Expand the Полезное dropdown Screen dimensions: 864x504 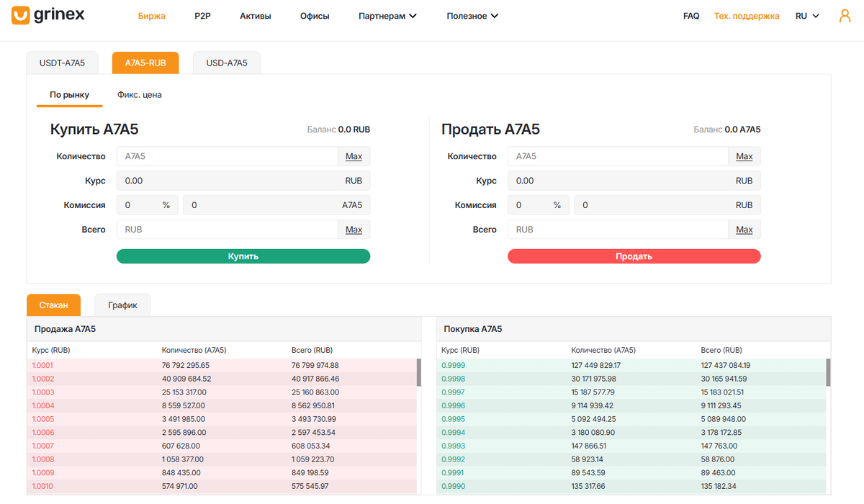[x=472, y=16]
